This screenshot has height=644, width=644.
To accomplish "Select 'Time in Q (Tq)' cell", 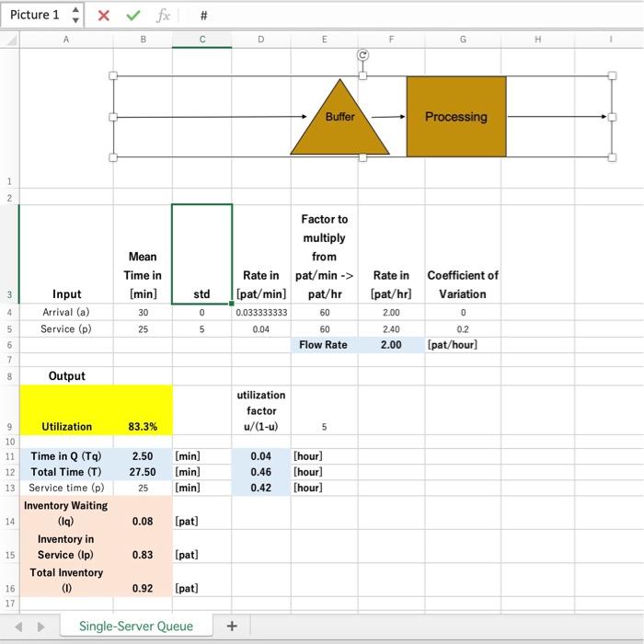I will point(66,456).
